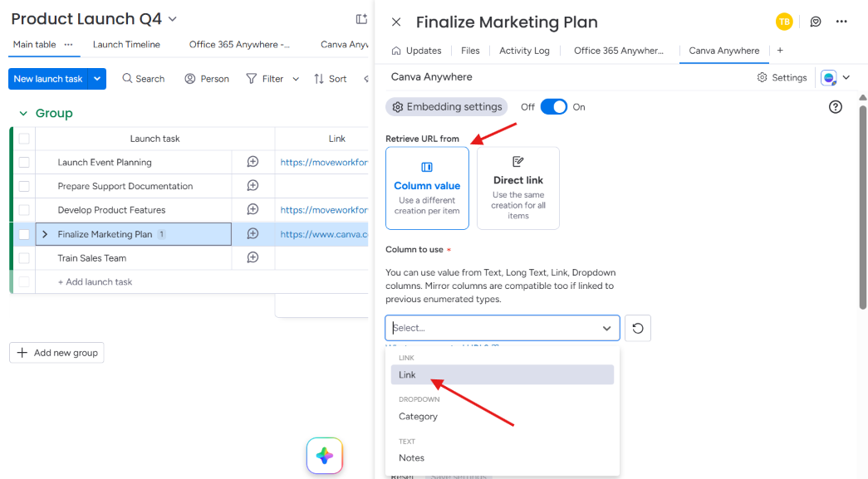Open conversation icon for Train Sales Team

point(253,257)
